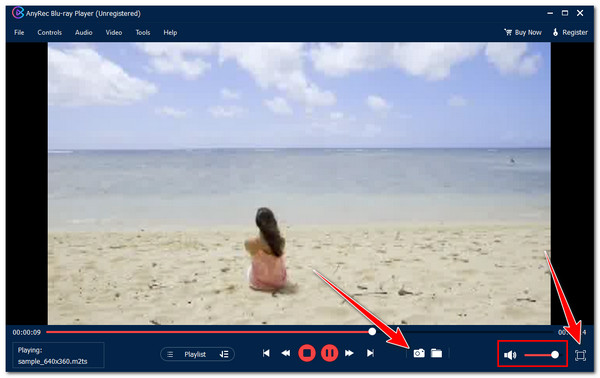
Task: Click the Register key icon
Action: pyautogui.click(x=555, y=32)
